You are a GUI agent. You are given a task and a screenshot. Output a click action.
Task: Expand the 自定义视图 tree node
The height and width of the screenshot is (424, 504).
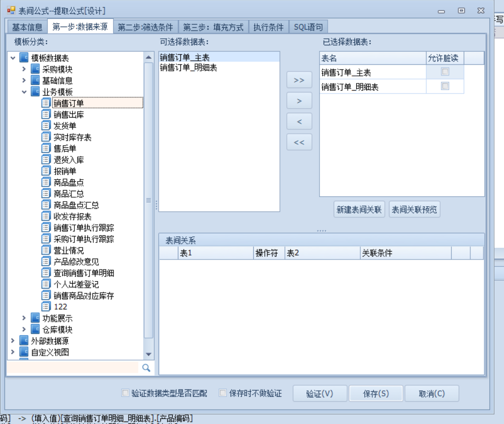coord(13,352)
